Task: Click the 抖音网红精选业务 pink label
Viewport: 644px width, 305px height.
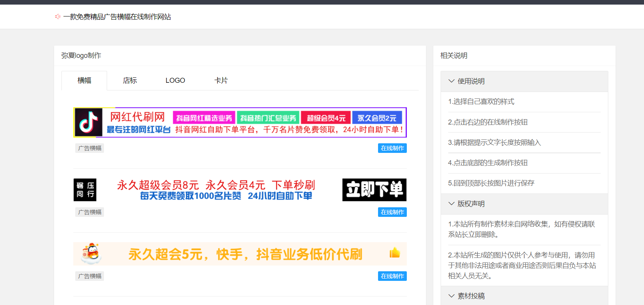Action: (x=204, y=118)
